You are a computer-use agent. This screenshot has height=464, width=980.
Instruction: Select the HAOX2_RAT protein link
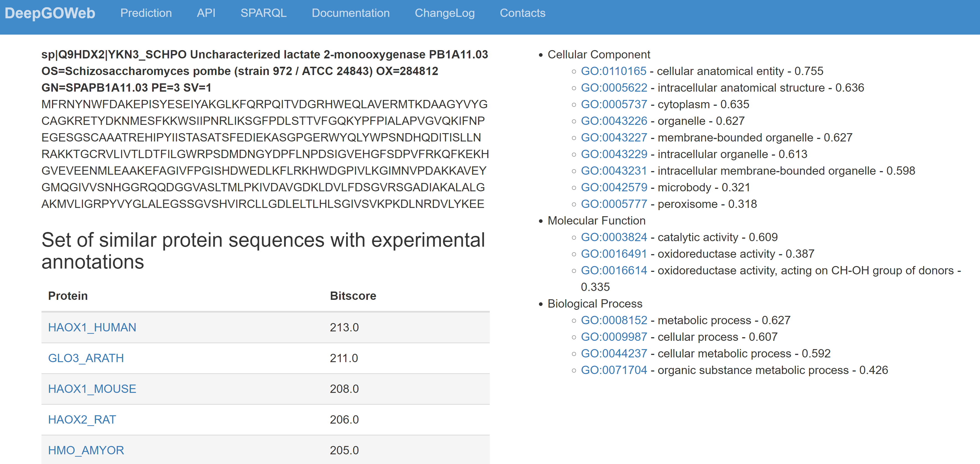tap(82, 419)
